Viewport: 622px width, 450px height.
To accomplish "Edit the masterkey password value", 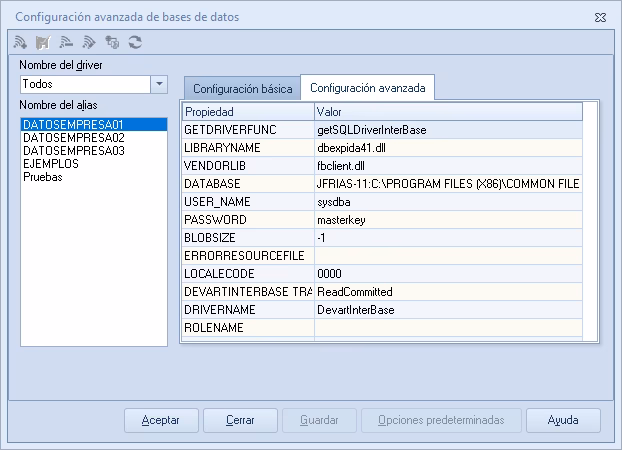I will [449, 220].
